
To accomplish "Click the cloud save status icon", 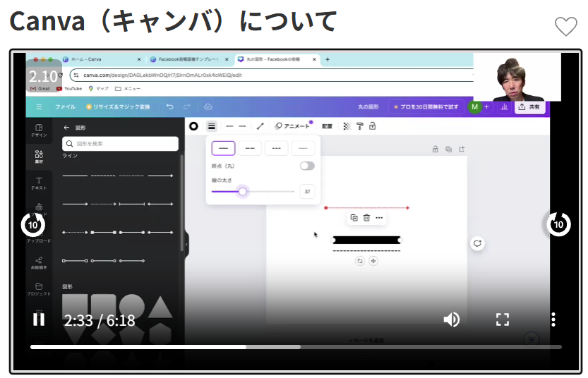I will click(x=208, y=106).
